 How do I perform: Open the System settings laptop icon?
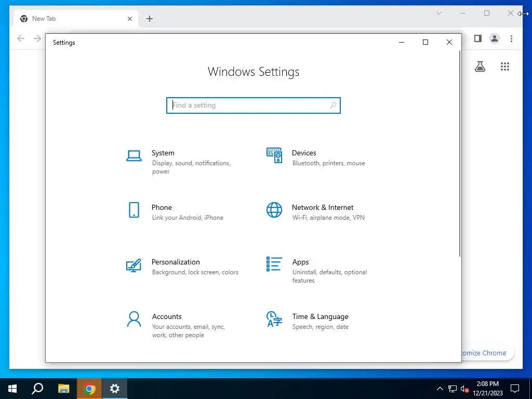pos(134,156)
